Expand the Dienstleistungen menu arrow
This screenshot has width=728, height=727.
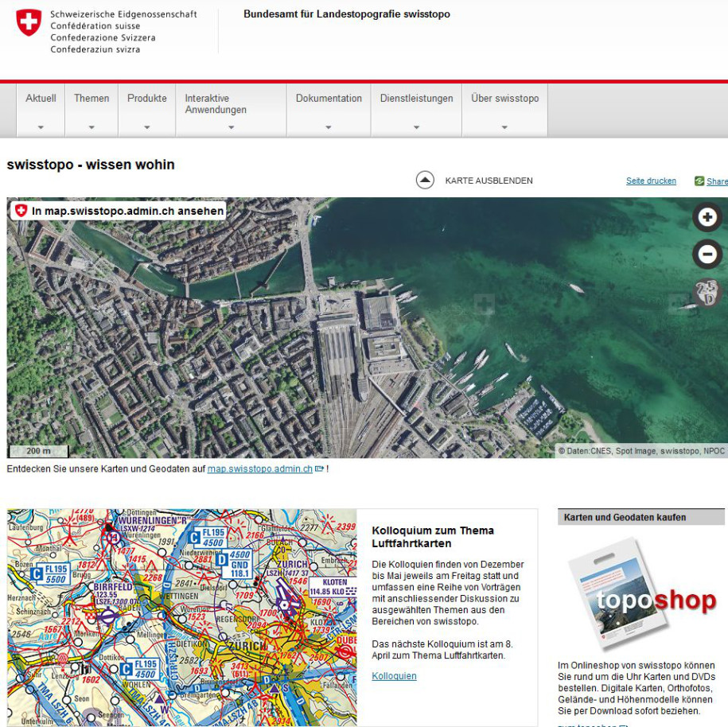[416, 127]
